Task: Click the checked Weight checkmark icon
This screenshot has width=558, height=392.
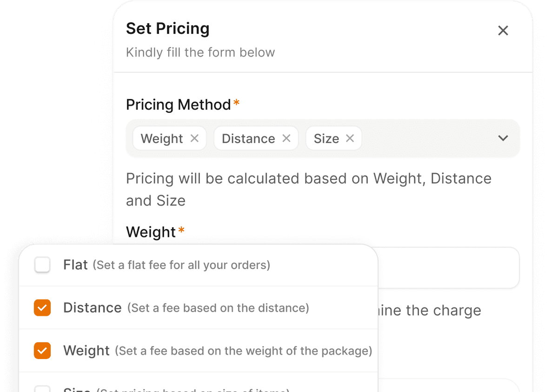Action: (x=42, y=351)
